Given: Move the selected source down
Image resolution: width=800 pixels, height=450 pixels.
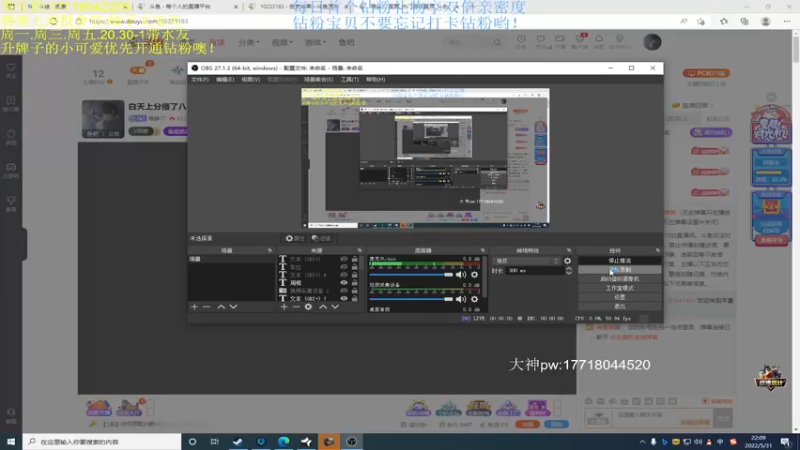Looking at the screenshot, I should pos(335,307).
